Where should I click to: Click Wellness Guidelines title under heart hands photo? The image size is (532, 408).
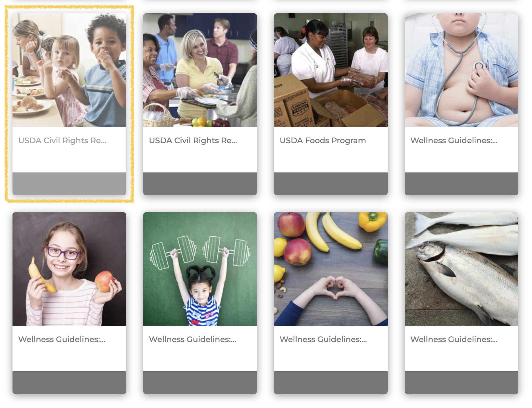pyautogui.click(x=323, y=339)
